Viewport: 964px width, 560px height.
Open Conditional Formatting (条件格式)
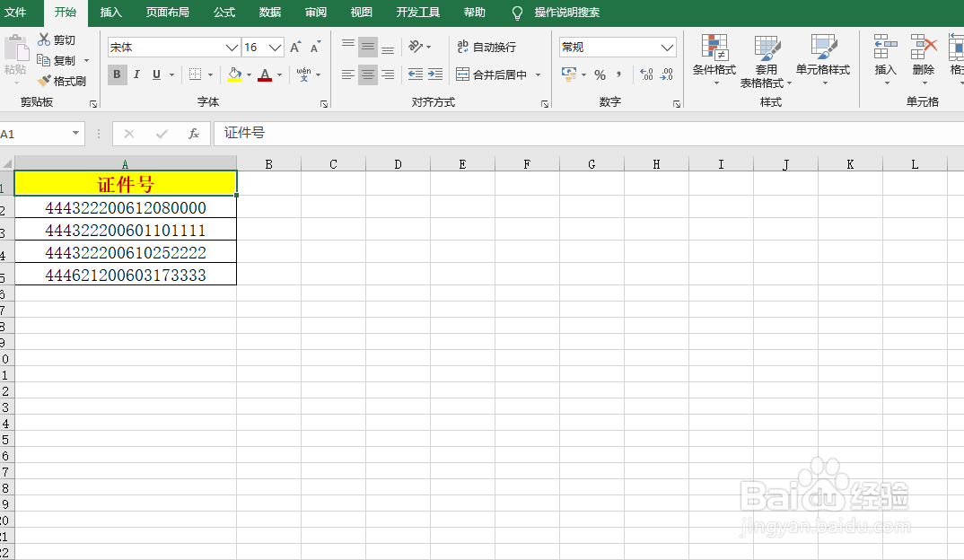714,59
